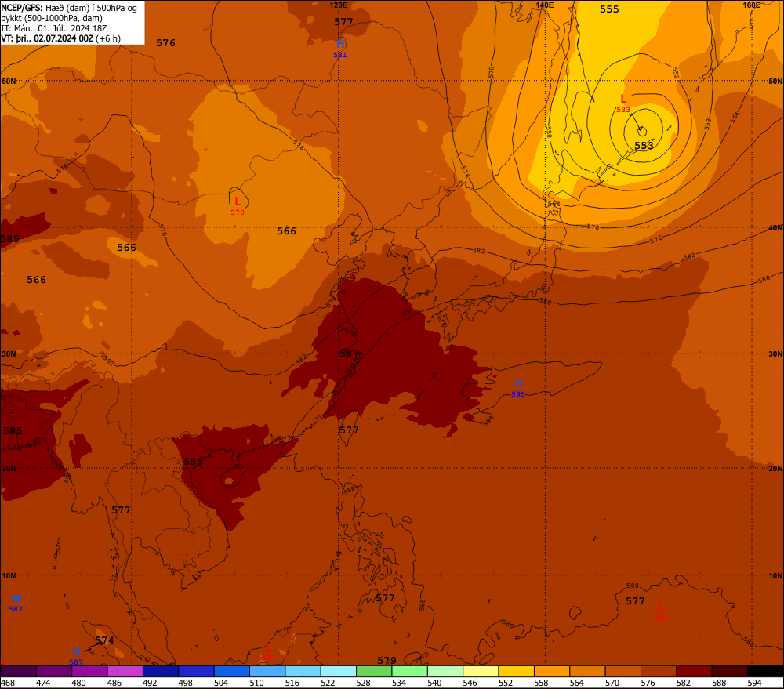784x689 pixels.
Task: Select the pale yellow swatch between 546 and 552
Action: tap(481, 671)
